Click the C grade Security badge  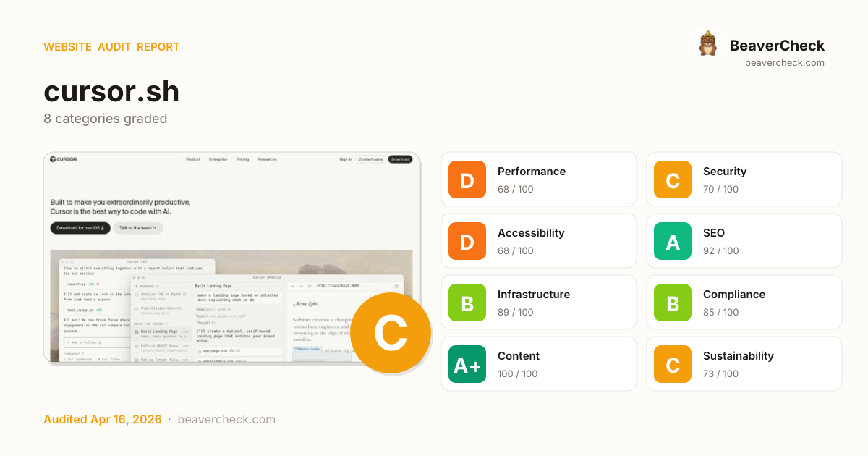click(x=673, y=180)
